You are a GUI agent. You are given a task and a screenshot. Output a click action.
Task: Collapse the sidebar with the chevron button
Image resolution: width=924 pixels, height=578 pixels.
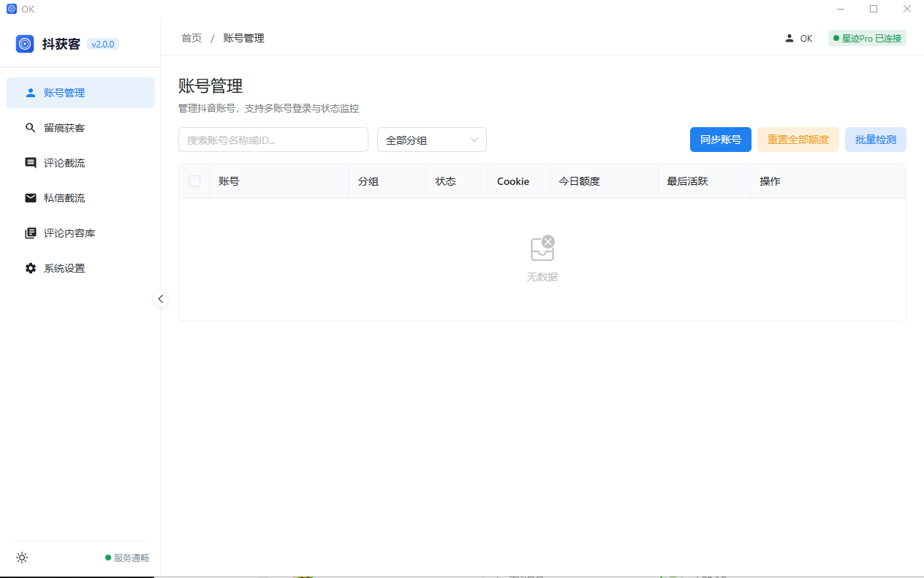point(161,299)
